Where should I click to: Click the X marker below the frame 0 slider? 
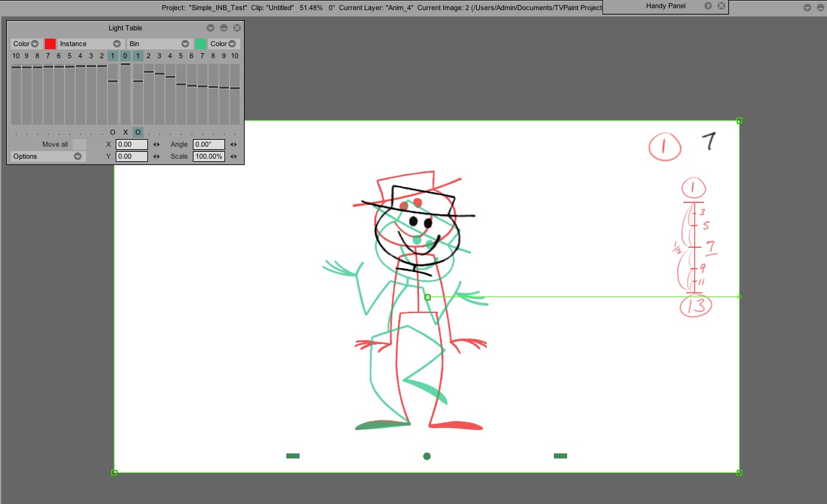click(x=125, y=132)
